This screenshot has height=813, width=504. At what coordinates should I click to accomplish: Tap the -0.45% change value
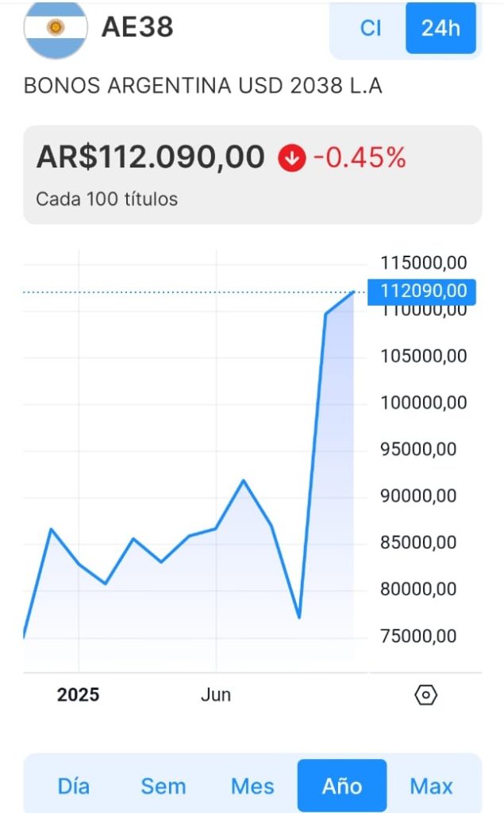[360, 158]
